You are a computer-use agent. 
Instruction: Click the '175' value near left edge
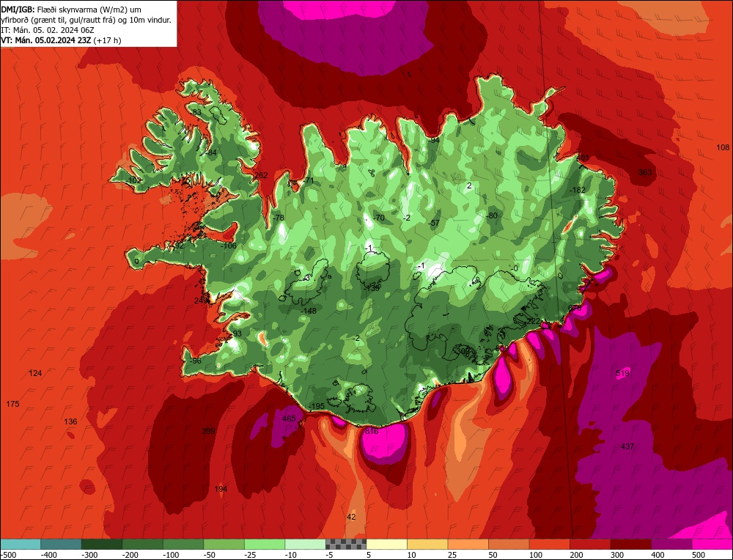pyautogui.click(x=12, y=404)
